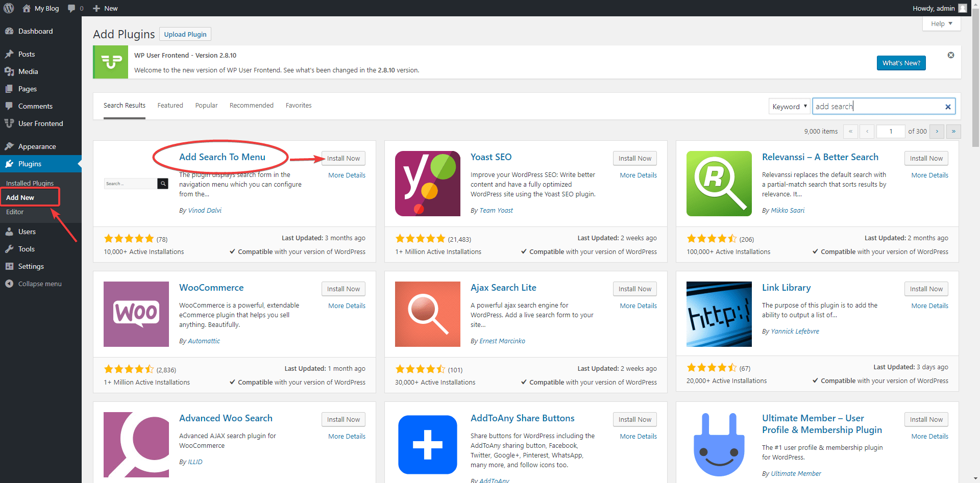Open Ajax Search Lite title link
Screen dimensions: 980x483
click(x=503, y=288)
